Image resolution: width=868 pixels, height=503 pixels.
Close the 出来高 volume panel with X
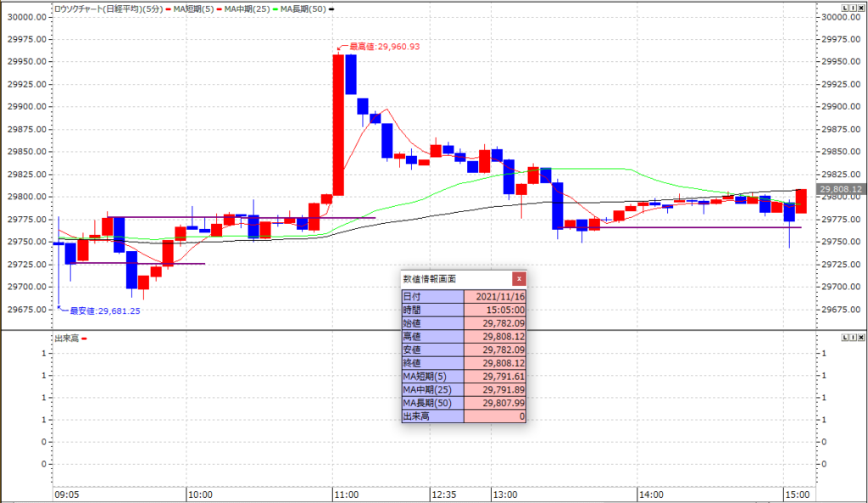click(x=860, y=338)
